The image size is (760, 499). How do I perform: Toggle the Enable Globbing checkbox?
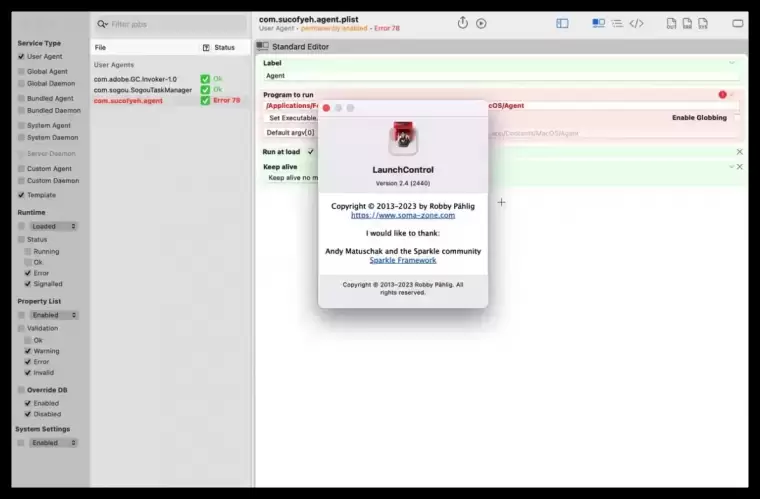[737, 118]
